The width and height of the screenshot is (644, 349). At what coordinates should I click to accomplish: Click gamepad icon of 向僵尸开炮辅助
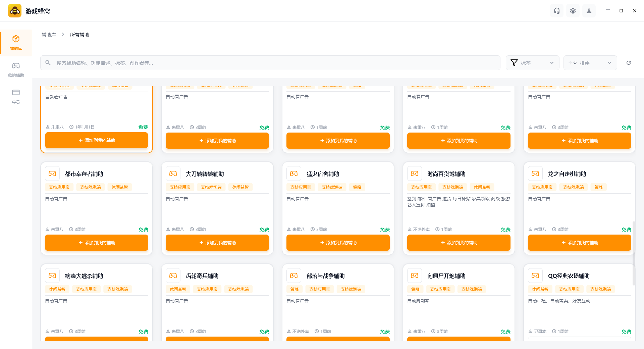pyautogui.click(x=415, y=276)
